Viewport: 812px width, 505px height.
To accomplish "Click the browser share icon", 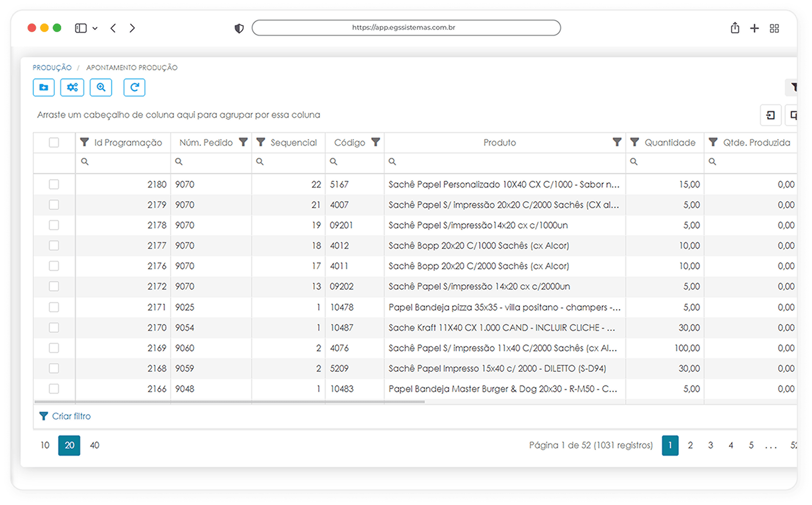I will pyautogui.click(x=735, y=28).
